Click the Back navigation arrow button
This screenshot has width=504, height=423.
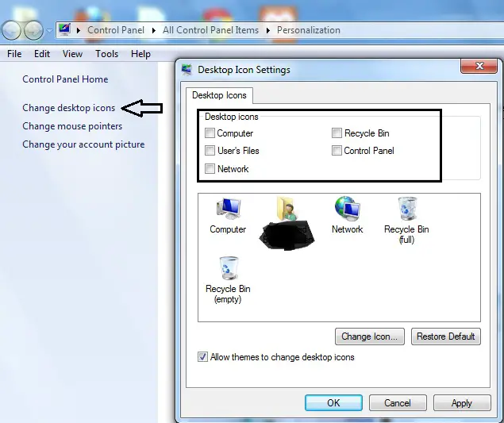[x=11, y=30]
